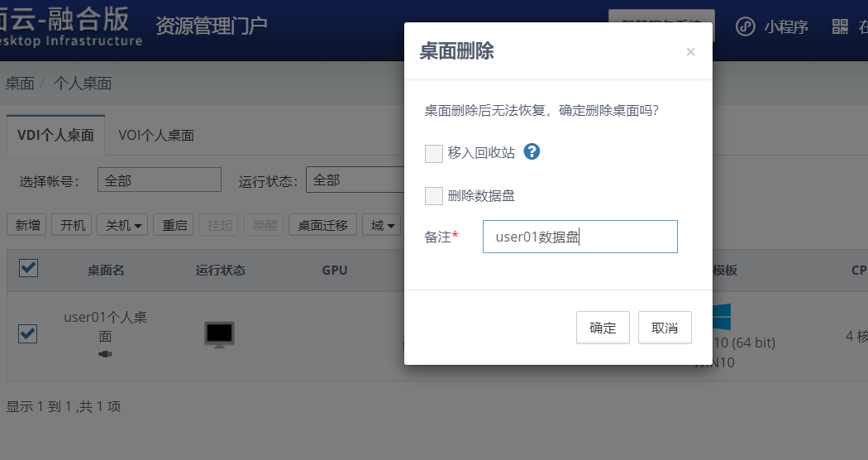The width and height of the screenshot is (868, 460).
Task: Open the 小程序 icon in the header
Action: pyautogui.click(x=746, y=26)
